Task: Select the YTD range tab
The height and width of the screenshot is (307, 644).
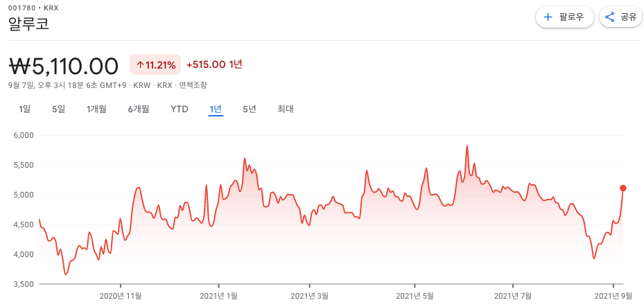Action: [180, 109]
